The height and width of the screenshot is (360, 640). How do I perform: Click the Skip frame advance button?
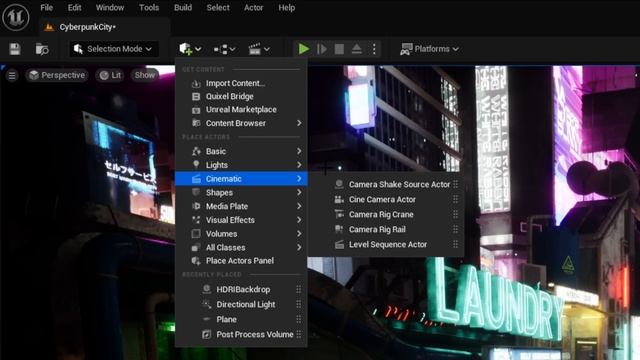(322, 49)
